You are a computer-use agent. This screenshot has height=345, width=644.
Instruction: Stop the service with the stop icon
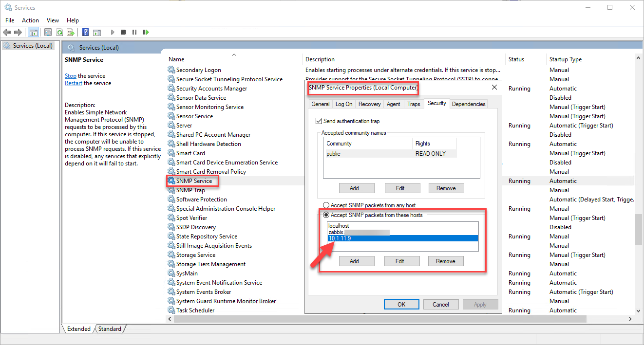pos(123,32)
